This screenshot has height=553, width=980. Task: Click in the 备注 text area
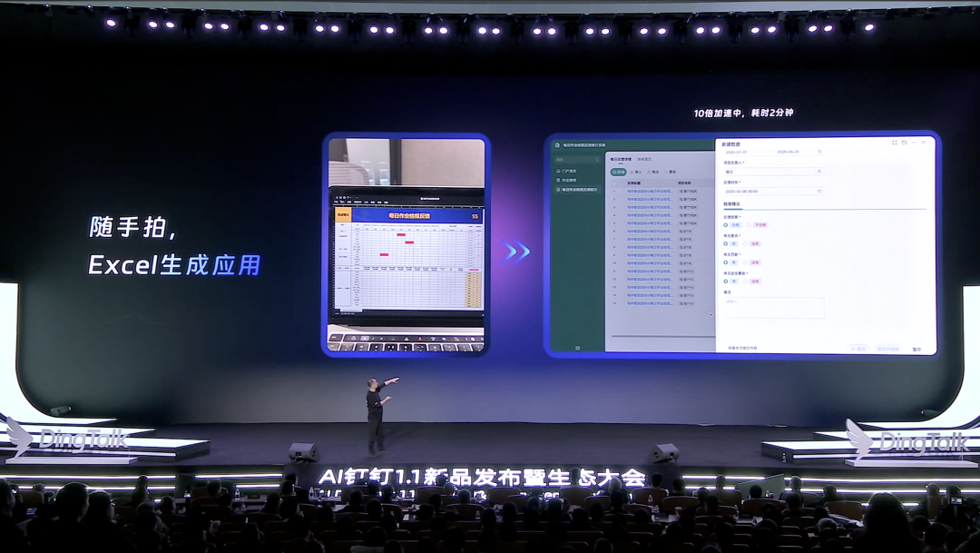(774, 307)
